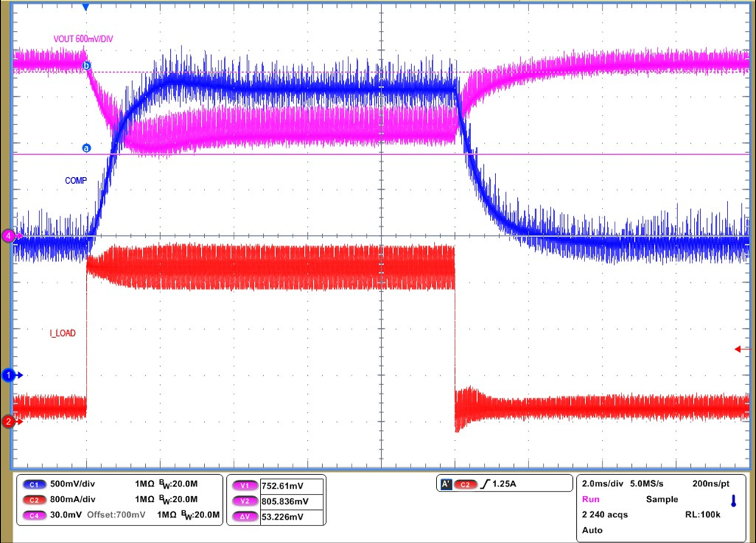This screenshot has width=756, height=543.
Task: Select the I_LOAD waveform label
Action: tap(62, 333)
